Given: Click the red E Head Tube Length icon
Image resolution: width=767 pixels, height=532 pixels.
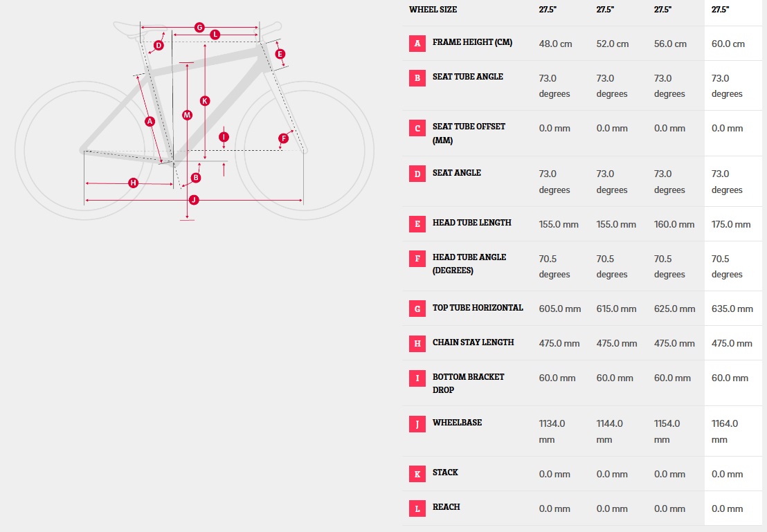Looking at the screenshot, I should tap(417, 224).
